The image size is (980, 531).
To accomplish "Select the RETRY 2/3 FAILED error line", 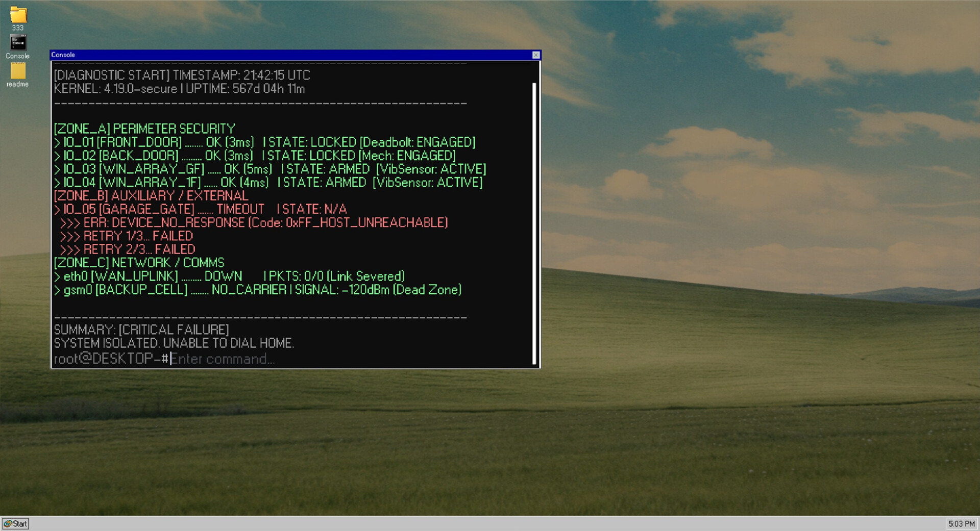I will tap(128, 249).
